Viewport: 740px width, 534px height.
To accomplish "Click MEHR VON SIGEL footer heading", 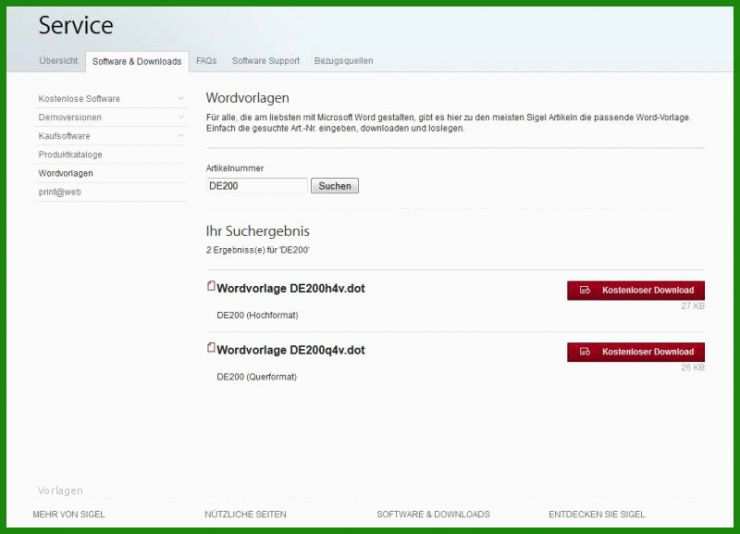I will pos(69,514).
